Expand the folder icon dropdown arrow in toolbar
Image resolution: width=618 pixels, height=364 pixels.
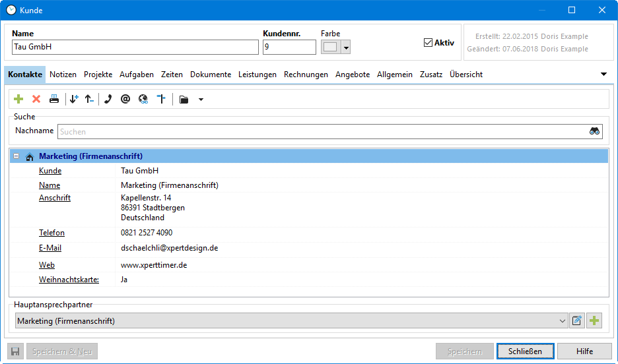click(201, 100)
